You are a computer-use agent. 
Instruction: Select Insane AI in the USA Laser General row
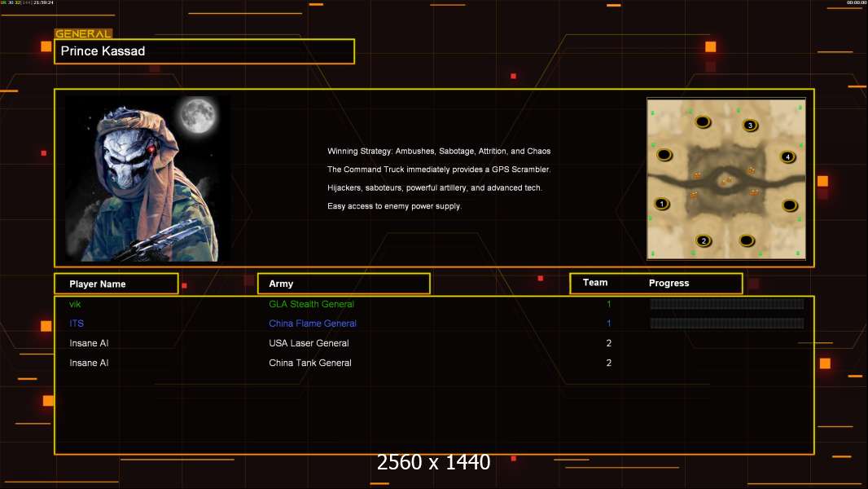coord(89,343)
